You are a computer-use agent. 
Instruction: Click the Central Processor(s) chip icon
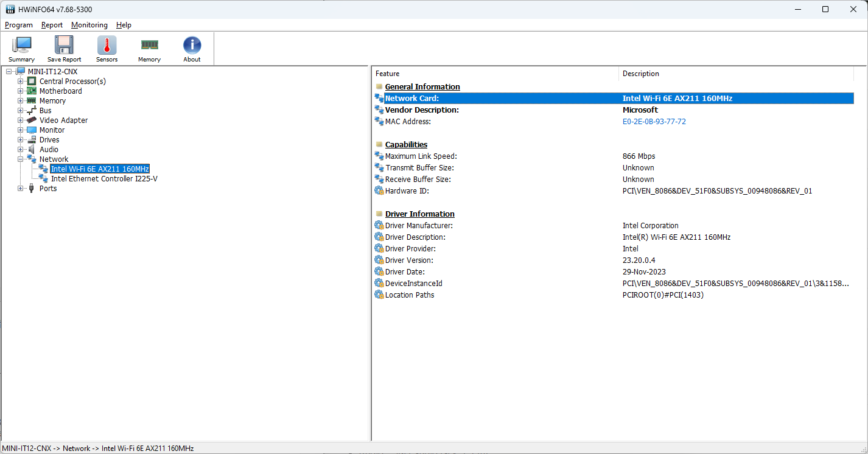(x=32, y=81)
